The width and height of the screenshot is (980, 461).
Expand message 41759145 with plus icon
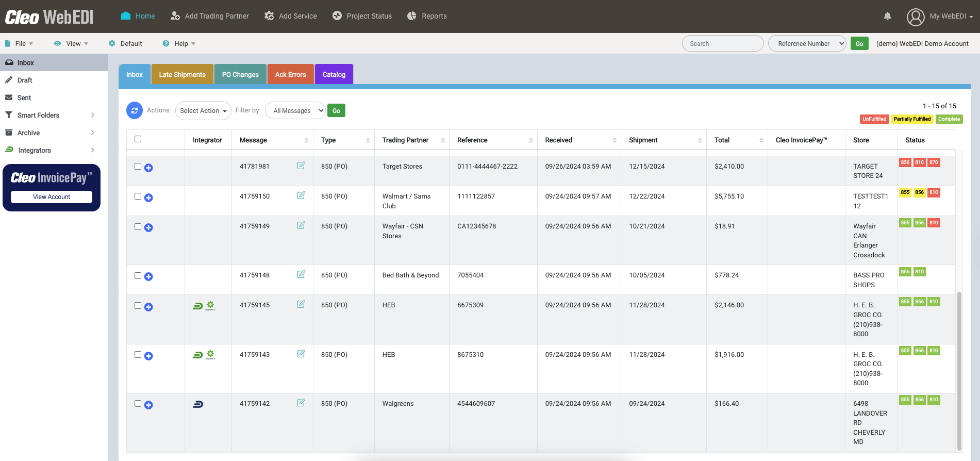click(x=148, y=307)
